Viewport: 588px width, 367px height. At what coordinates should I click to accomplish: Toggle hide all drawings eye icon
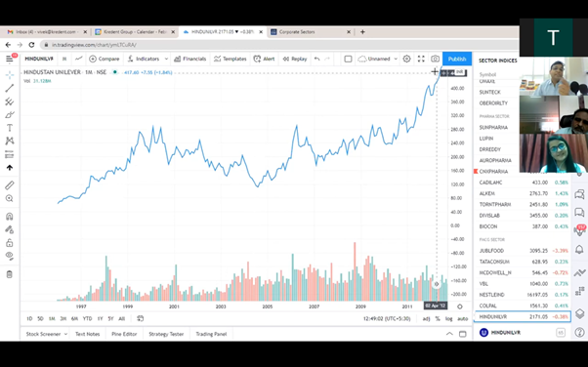[x=10, y=256]
